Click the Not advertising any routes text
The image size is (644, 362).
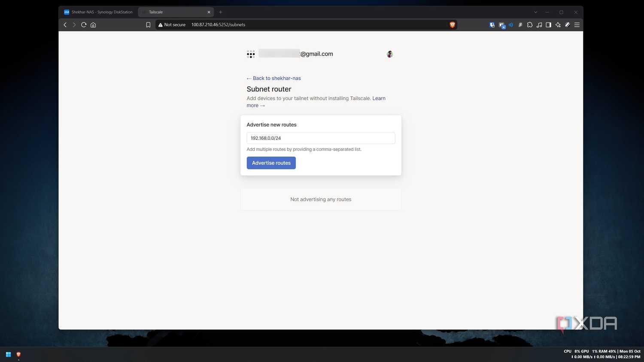coord(321,199)
